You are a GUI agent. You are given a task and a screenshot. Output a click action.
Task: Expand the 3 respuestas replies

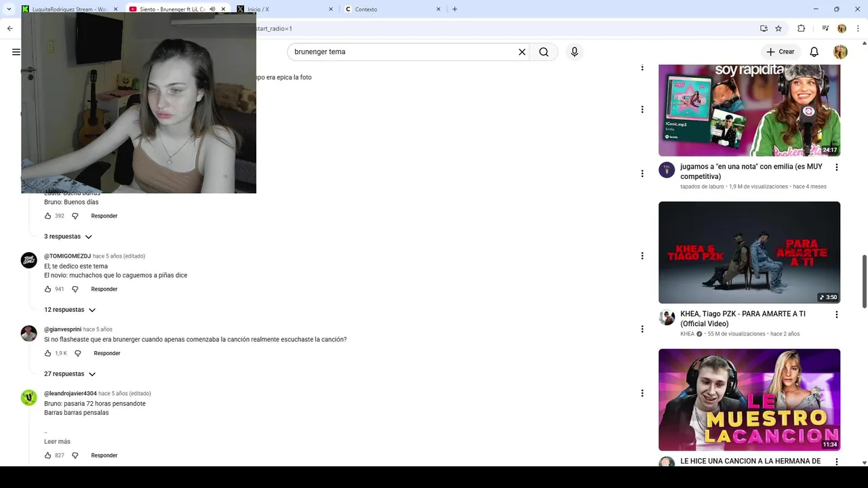pyautogui.click(x=68, y=237)
